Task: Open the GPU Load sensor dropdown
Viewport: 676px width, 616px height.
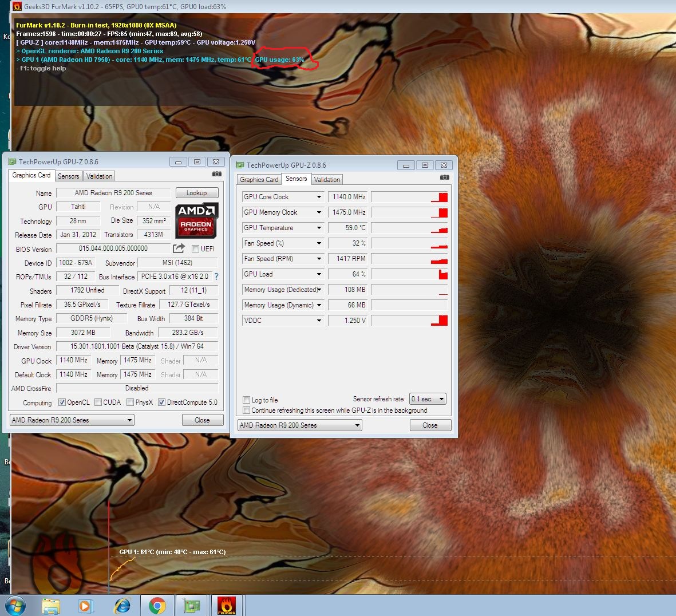Action: [x=319, y=274]
